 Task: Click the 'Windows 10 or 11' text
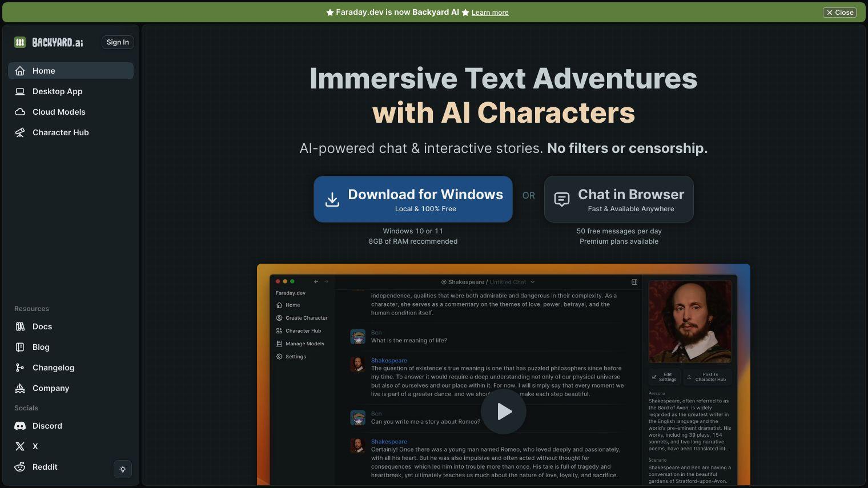click(x=413, y=231)
